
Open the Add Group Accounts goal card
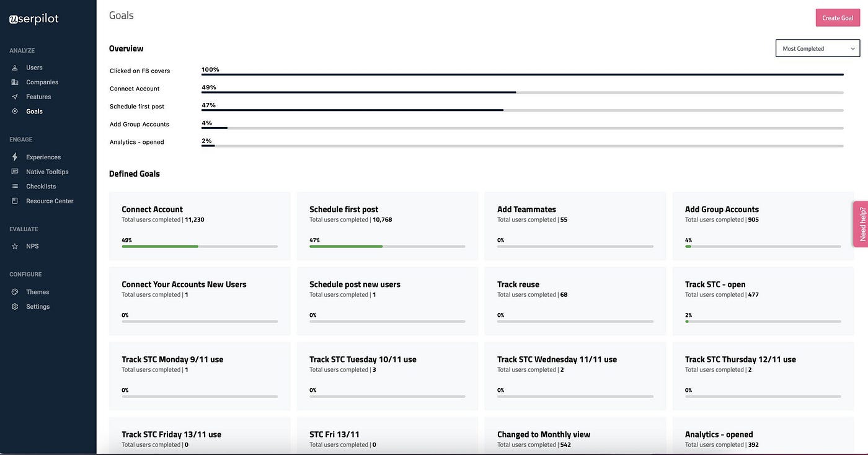tap(763, 226)
